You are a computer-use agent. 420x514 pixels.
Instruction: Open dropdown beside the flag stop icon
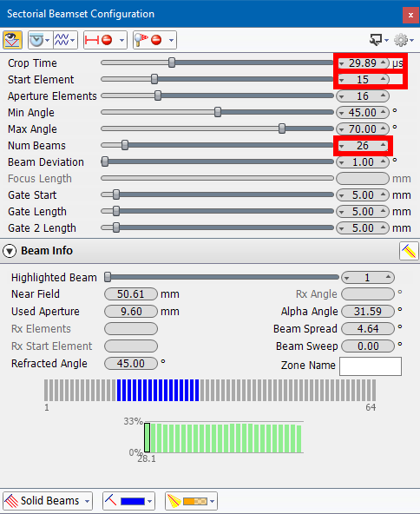pos(171,40)
